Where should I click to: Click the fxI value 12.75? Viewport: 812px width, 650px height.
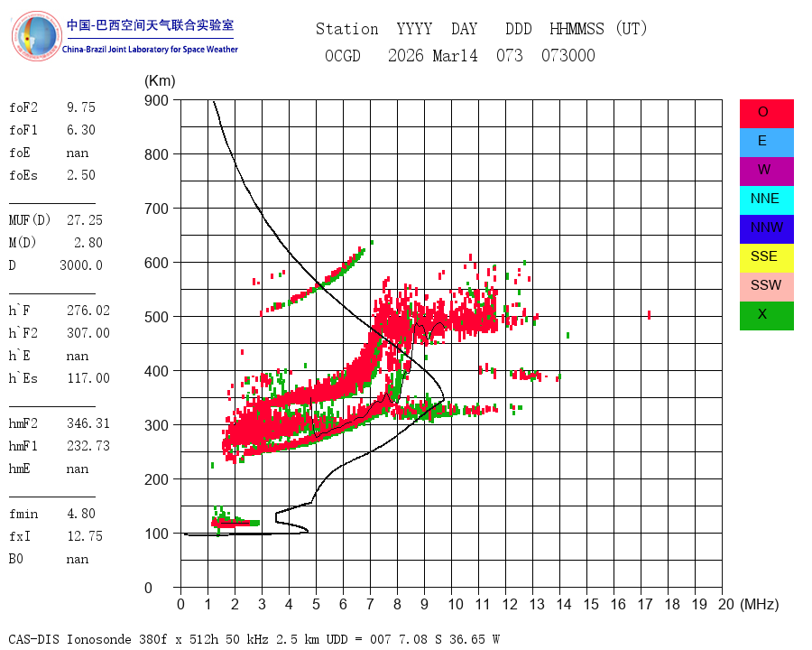pyautogui.click(x=85, y=536)
